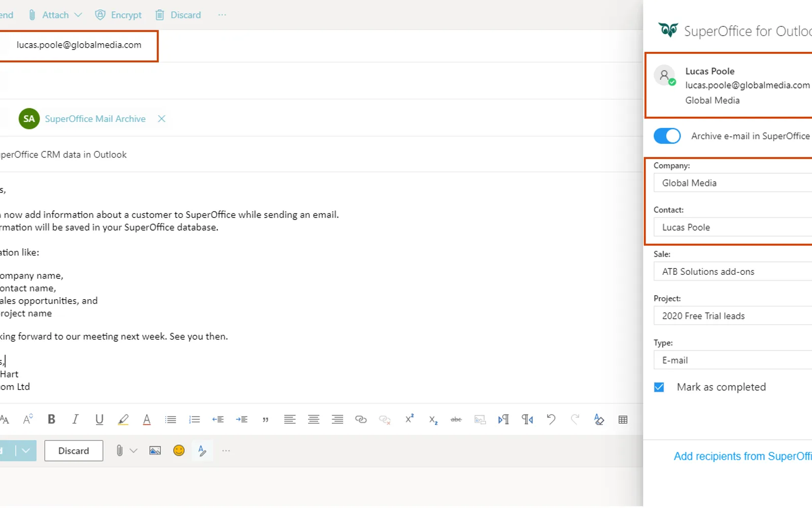Apply text highlight color
Screen dimensions: 812x508
(x=123, y=420)
